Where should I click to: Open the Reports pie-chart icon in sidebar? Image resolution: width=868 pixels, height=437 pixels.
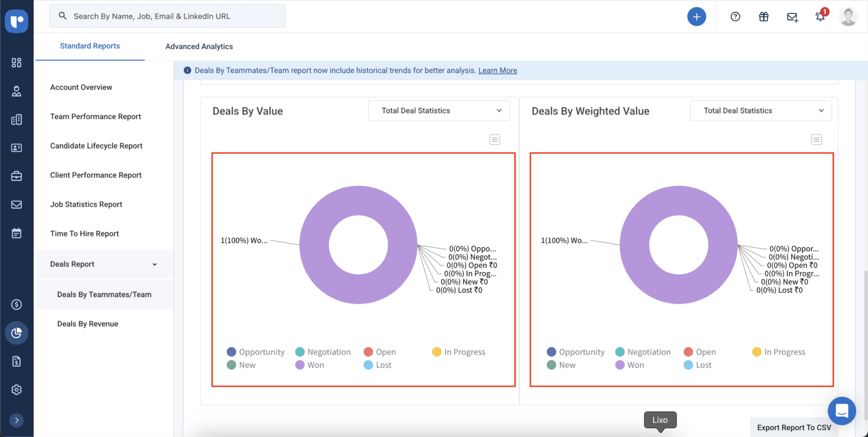(x=17, y=333)
